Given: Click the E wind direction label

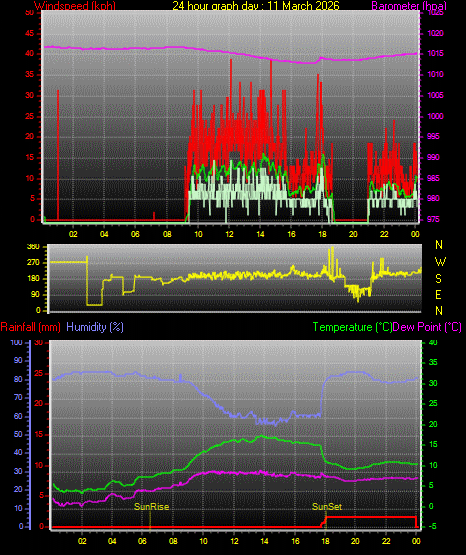Looking at the screenshot, I should [438, 294].
